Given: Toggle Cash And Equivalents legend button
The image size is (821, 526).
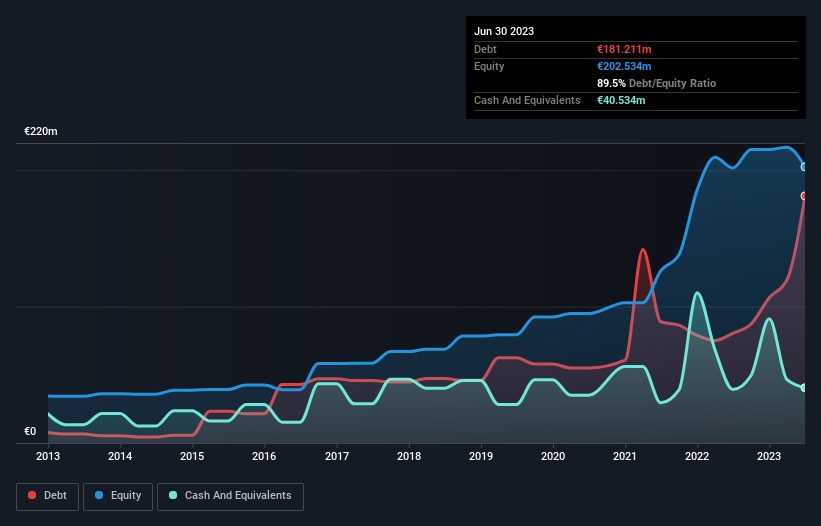Looking at the screenshot, I should pyautogui.click(x=230, y=496).
